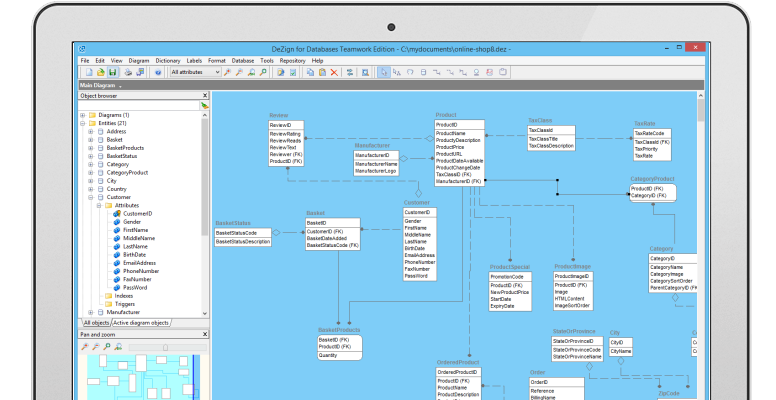This screenshot has width=776, height=400.
Task: Click the blue Help circle icon
Action: pyautogui.click(x=158, y=72)
